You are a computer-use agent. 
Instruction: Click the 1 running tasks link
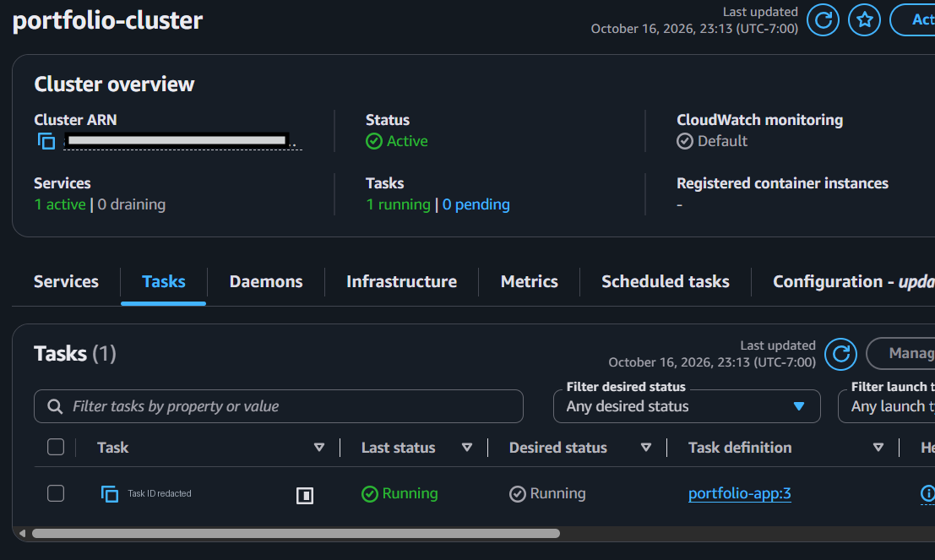click(398, 204)
